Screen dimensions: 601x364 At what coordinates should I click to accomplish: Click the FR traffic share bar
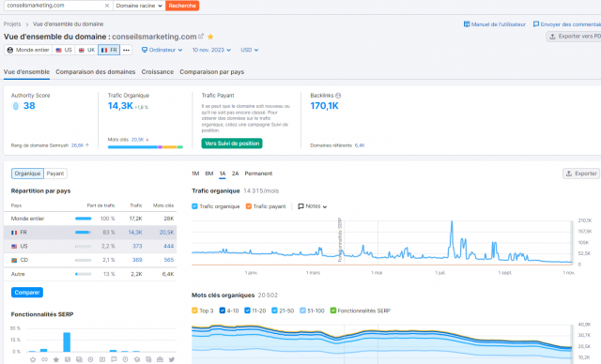(84, 233)
